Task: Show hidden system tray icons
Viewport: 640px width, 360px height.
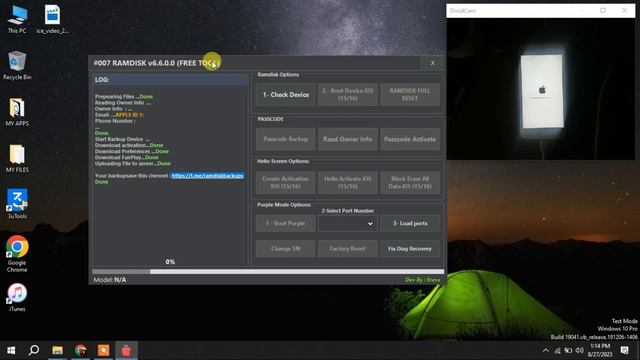Action: pyautogui.click(x=546, y=351)
